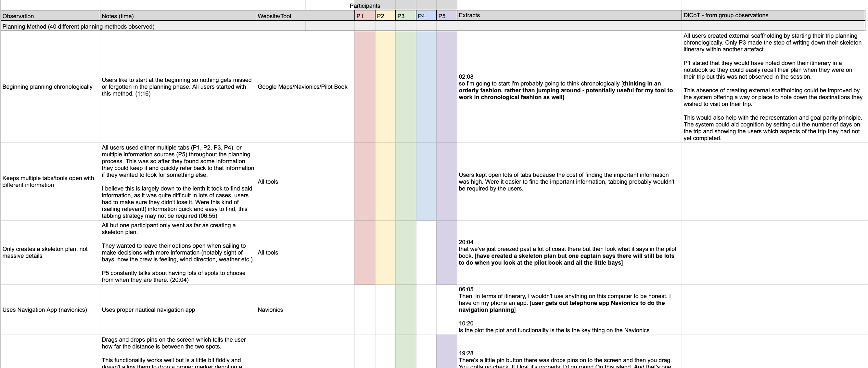Select 'Only creates a skeleton plan' observation cell
This screenshot has width=868, height=368.
click(x=50, y=253)
